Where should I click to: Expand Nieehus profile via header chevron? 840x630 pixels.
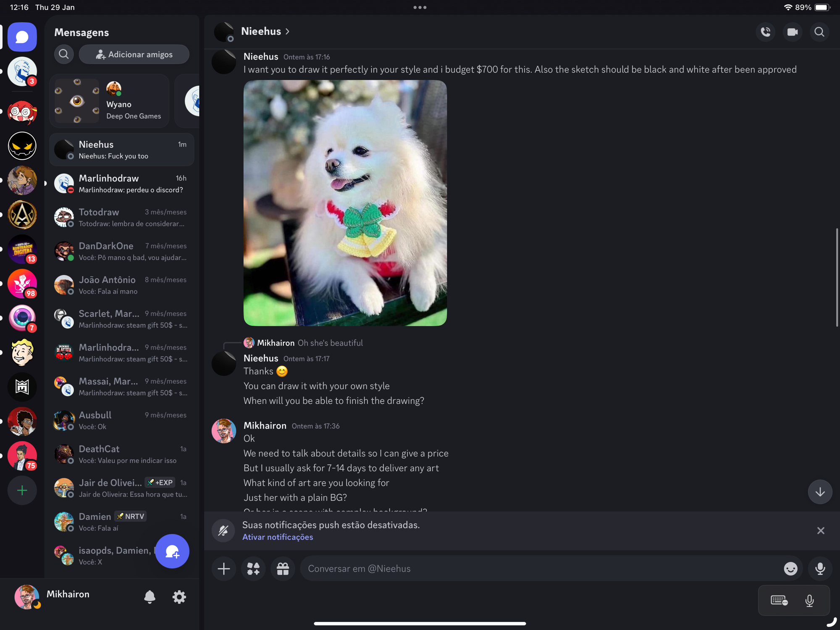(288, 32)
